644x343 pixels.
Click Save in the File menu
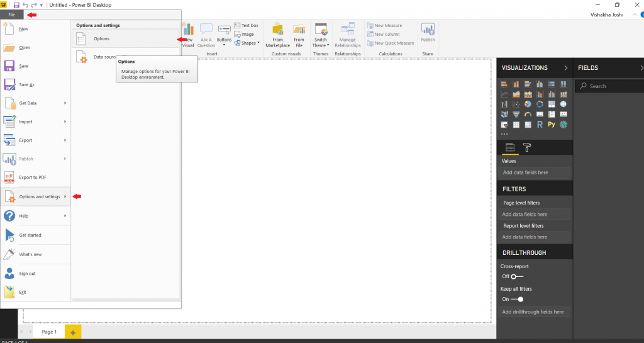tap(36, 66)
